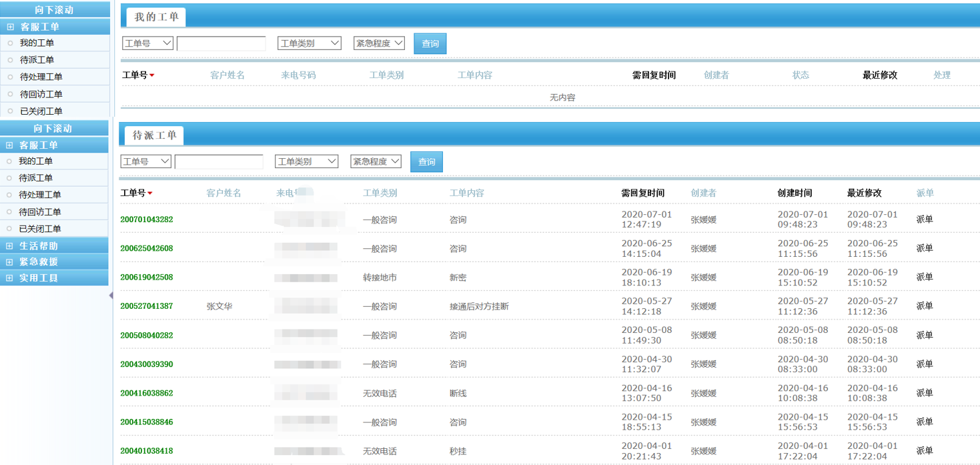980x465 pixels.
Task: Sort 待派工单 table by 工单类别 column header
Action: (380, 193)
